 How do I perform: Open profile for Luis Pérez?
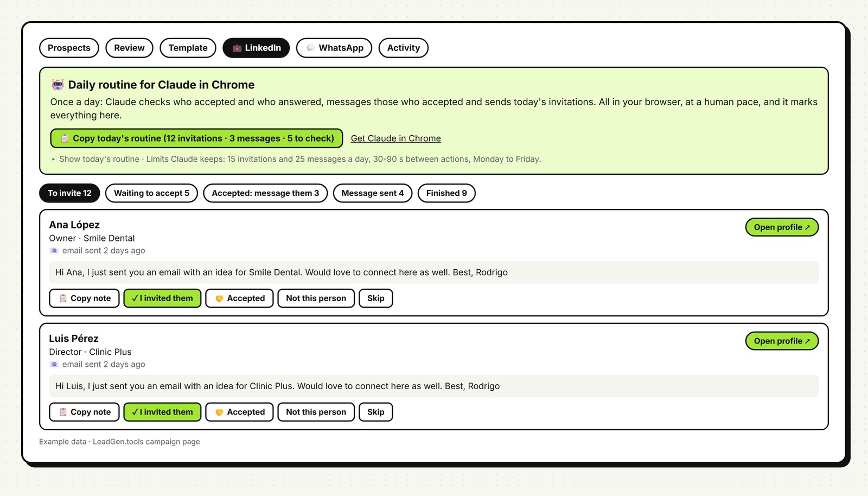pyautogui.click(x=782, y=341)
